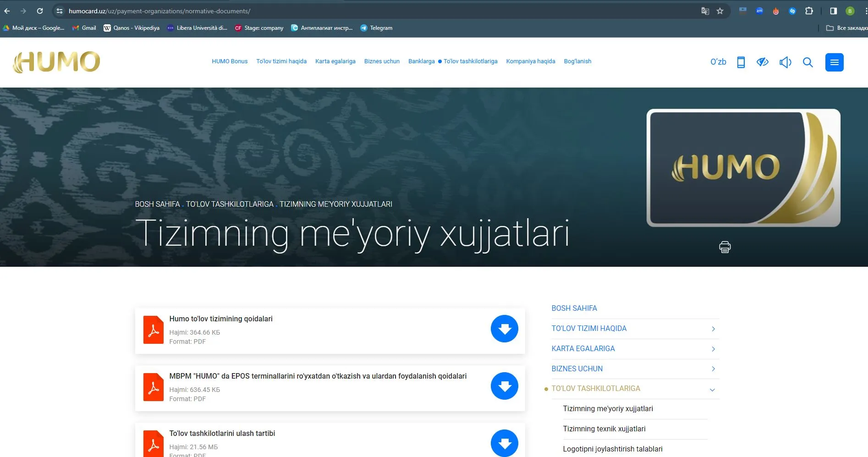The height and width of the screenshot is (457, 868).
Task: Open the blue hamburger menu button
Action: tap(834, 62)
